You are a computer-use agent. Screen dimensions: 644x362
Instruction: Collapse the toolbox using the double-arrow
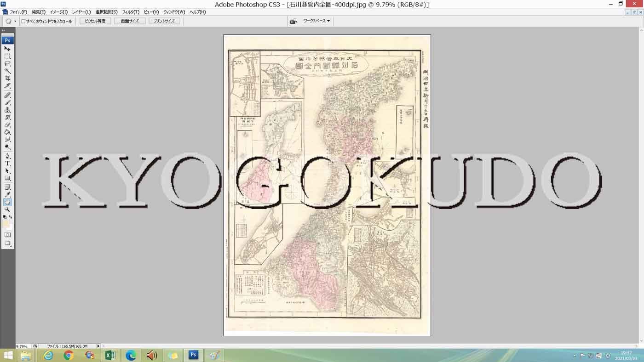pos(4,30)
